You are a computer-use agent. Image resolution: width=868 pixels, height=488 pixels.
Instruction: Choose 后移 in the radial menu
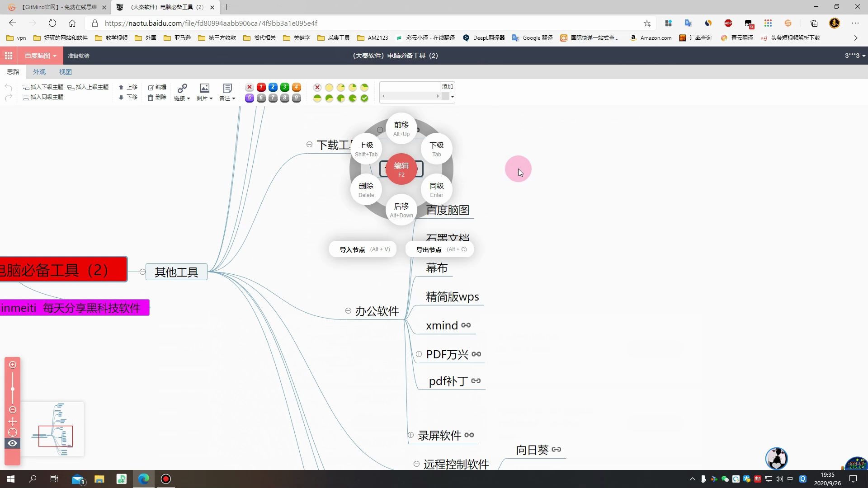tap(401, 210)
